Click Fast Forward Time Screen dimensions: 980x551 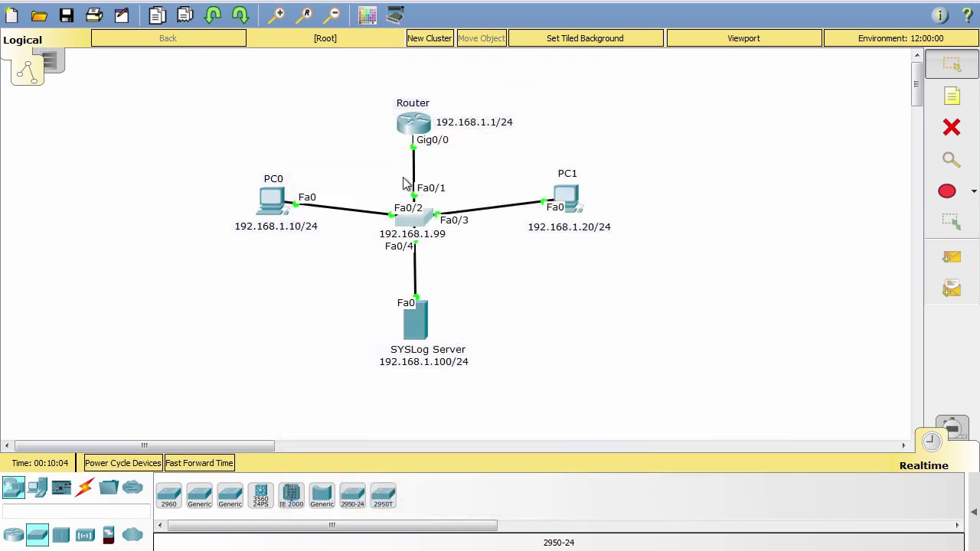click(199, 463)
